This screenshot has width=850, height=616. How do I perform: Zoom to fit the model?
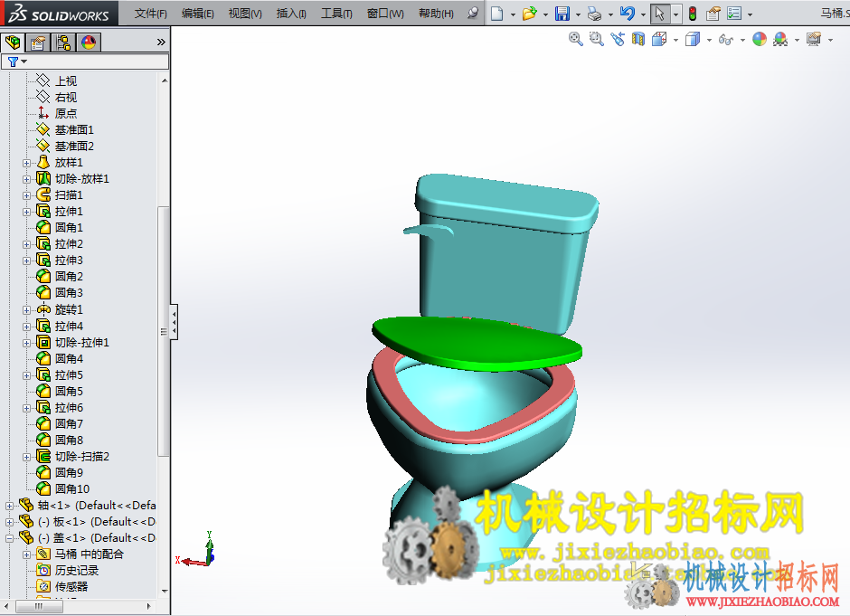pos(576,39)
